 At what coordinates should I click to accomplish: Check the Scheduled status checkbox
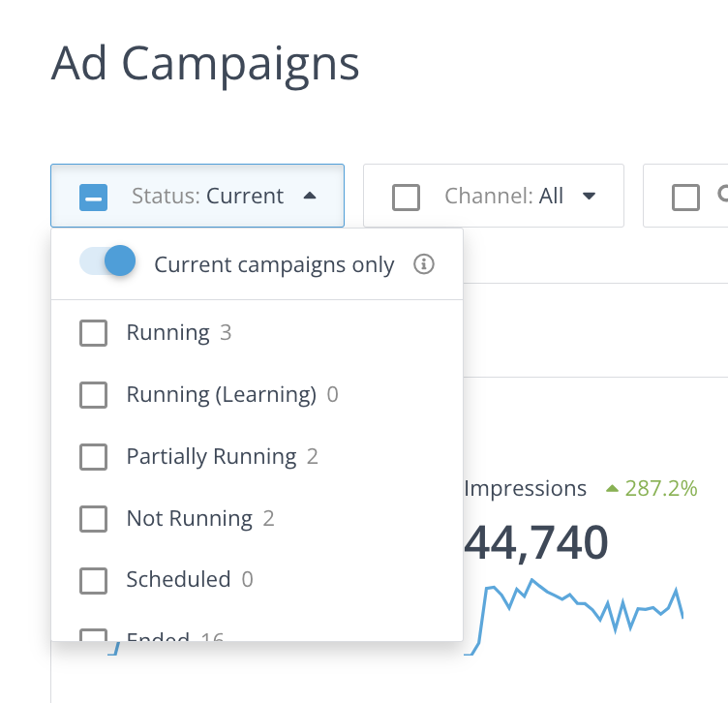(x=93, y=580)
